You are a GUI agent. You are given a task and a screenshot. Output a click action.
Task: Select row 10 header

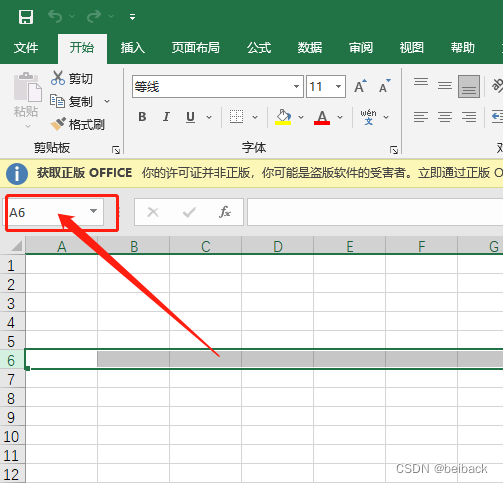click(12, 436)
